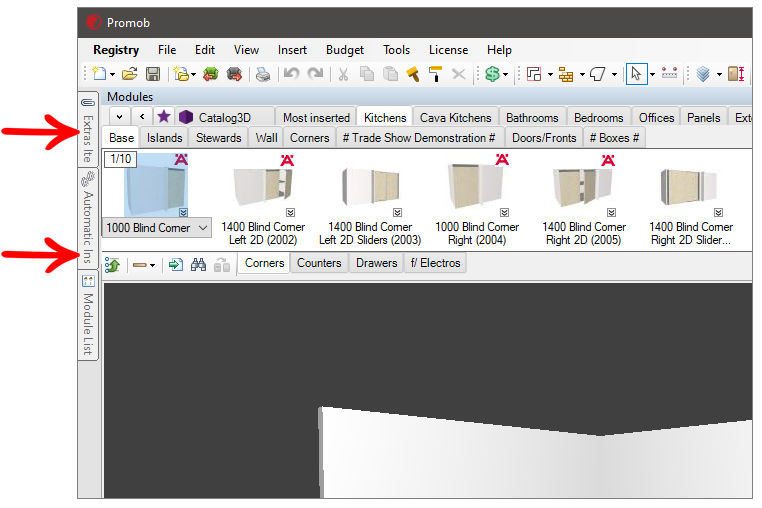Open the floor plan icon's dropdown arrow
Viewport: 762px width, 508px height.
[x=550, y=74]
